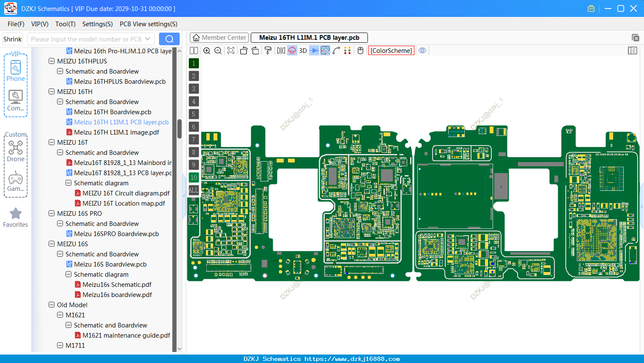644x363 pixels.
Task: Collapse the M1621 tree node
Action: pos(60,315)
